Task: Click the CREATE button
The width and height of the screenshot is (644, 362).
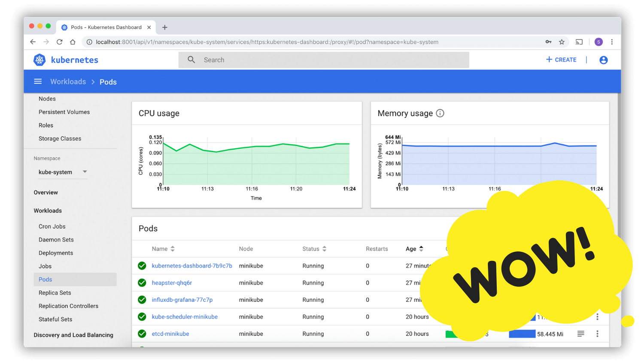Action: coord(561,60)
